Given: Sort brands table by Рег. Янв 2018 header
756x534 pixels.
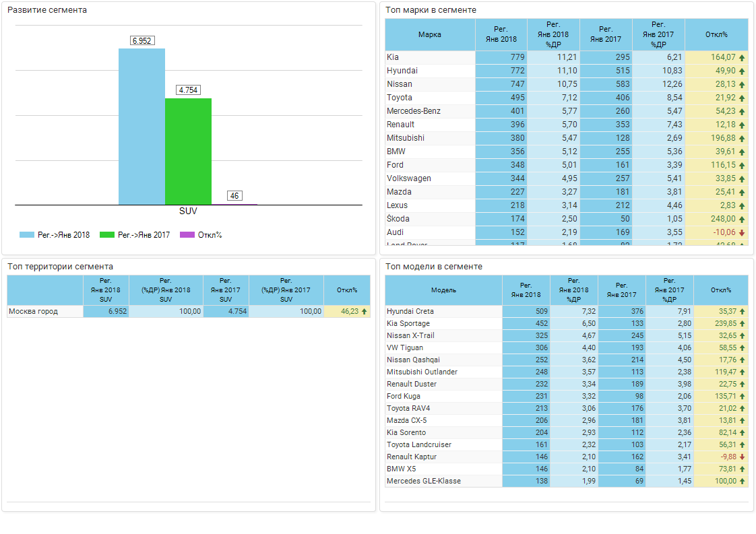Looking at the screenshot, I should coord(501,35).
